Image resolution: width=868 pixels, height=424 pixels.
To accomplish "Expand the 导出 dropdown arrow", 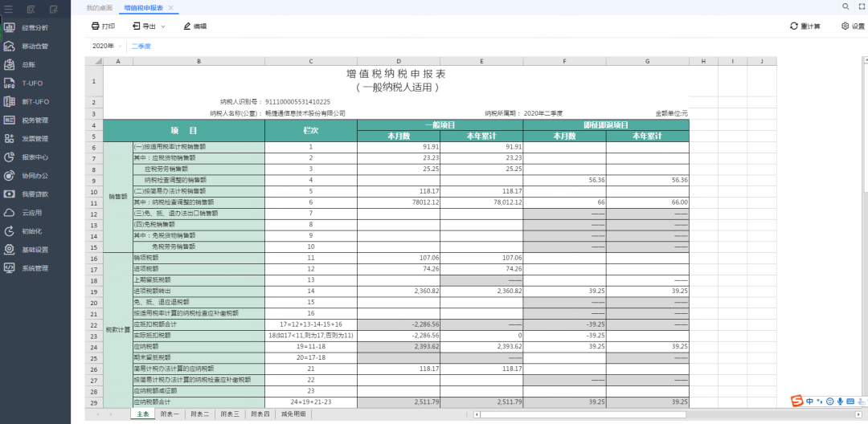I will (163, 26).
